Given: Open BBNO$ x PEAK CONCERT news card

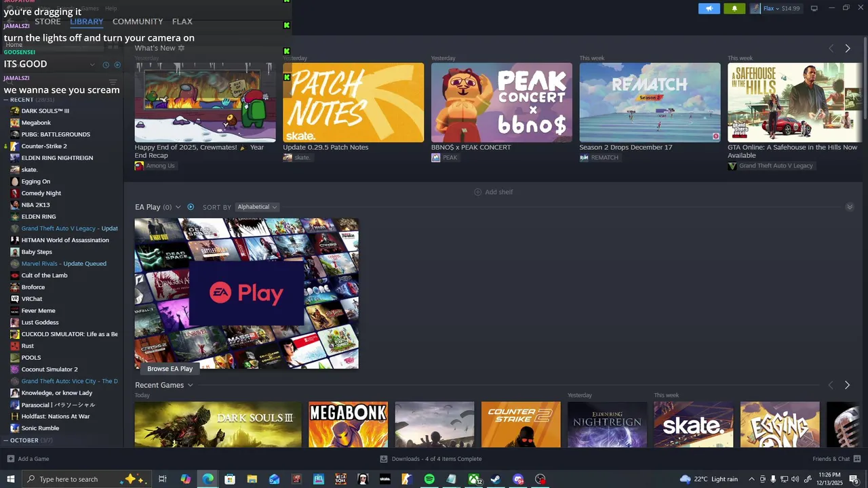Looking at the screenshot, I should click(501, 102).
